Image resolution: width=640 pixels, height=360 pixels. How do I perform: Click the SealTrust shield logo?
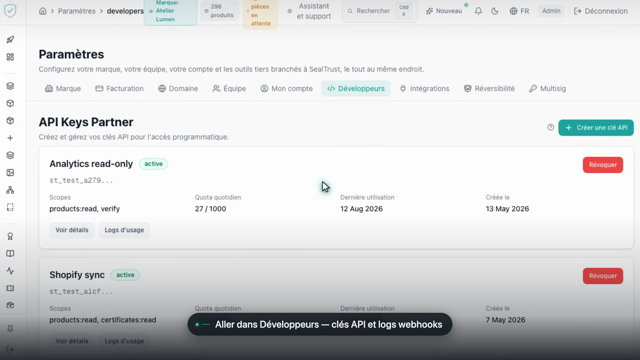pos(10,11)
